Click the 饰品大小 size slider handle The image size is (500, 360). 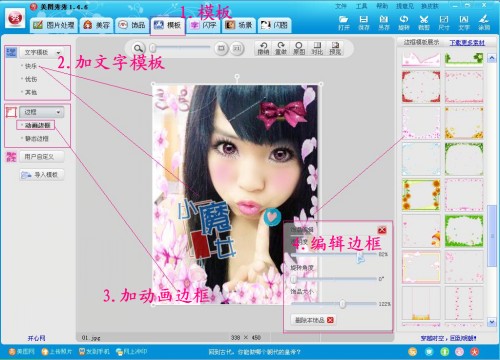coord(342,304)
